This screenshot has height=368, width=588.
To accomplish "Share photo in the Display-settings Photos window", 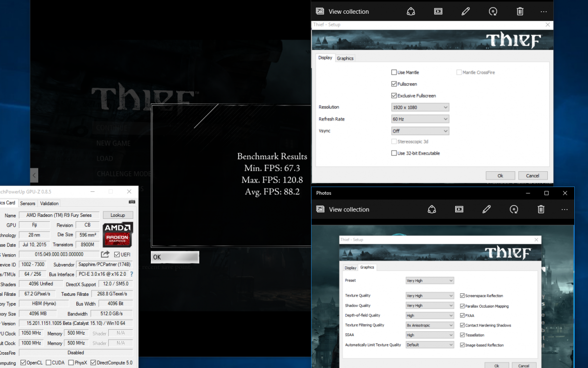I will click(x=411, y=11).
